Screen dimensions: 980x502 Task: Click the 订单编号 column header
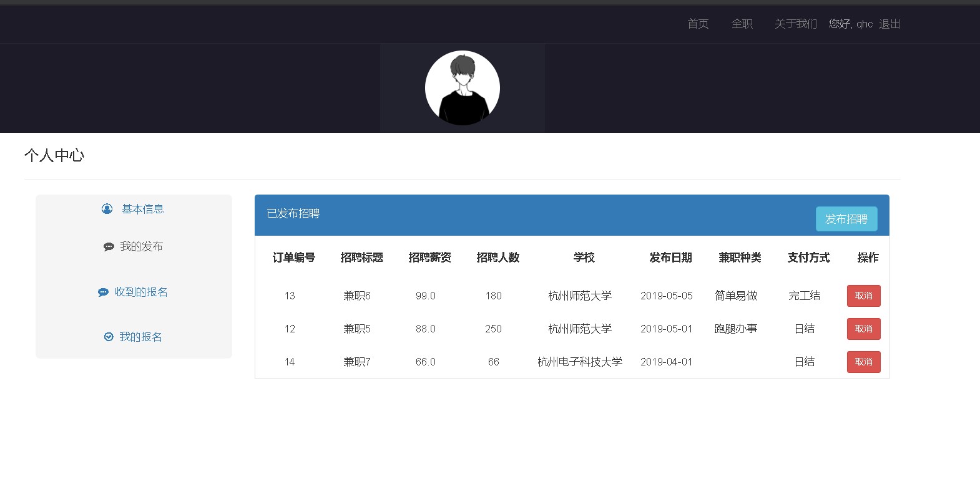(x=294, y=258)
